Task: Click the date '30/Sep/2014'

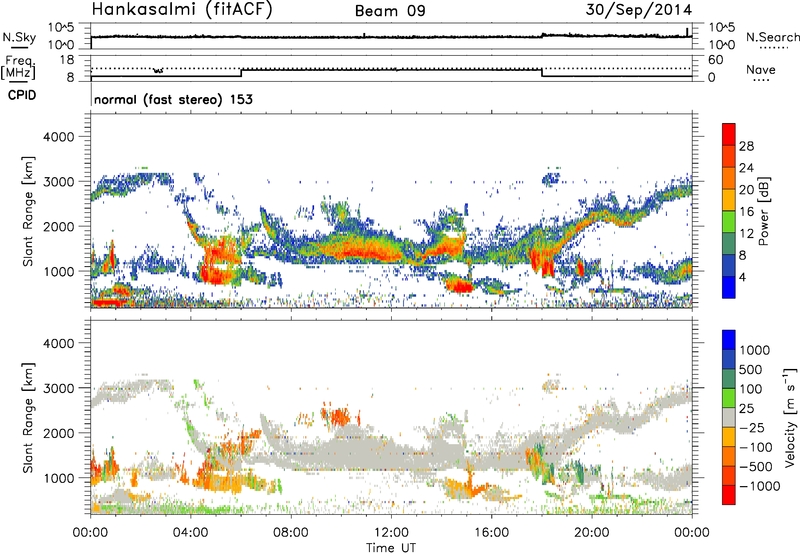Action: [639, 10]
